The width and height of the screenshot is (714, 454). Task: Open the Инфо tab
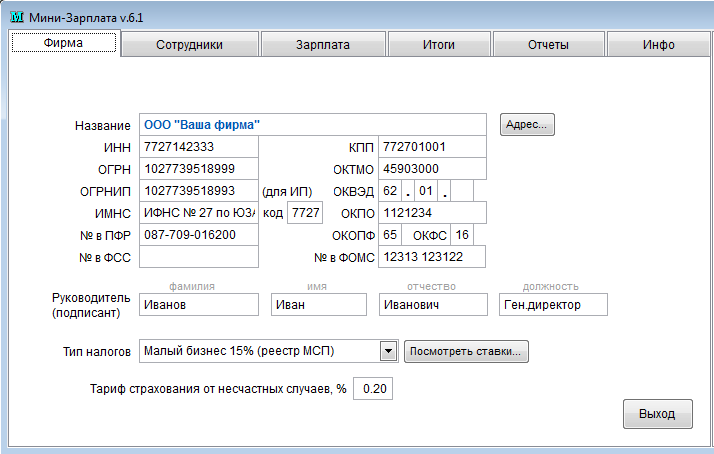click(x=659, y=45)
